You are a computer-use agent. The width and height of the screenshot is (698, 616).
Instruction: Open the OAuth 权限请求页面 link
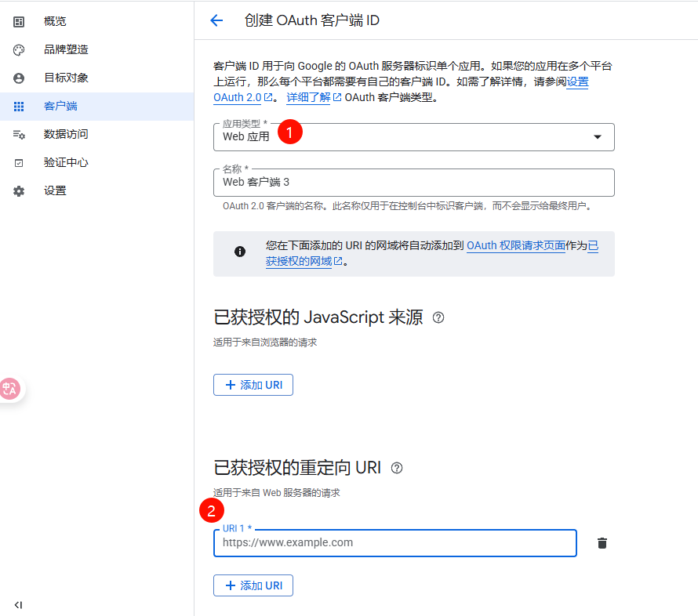pos(515,245)
